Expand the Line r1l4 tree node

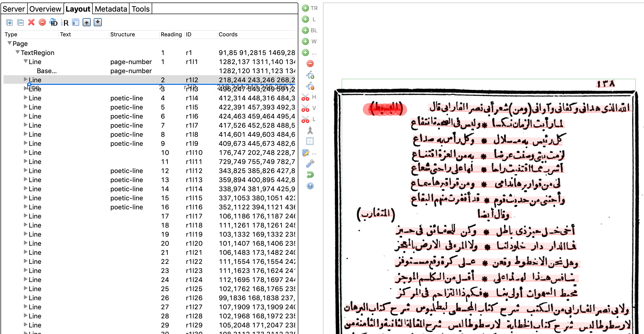click(x=25, y=98)
